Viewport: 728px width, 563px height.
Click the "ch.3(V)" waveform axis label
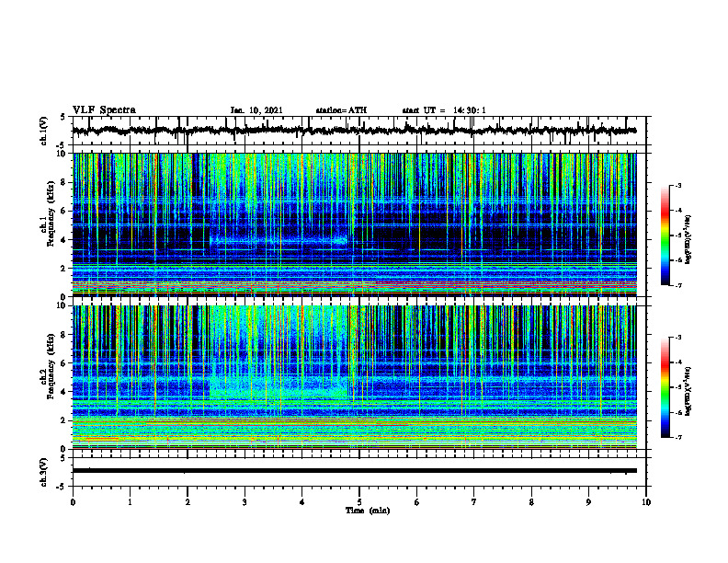tap(44, 472)
